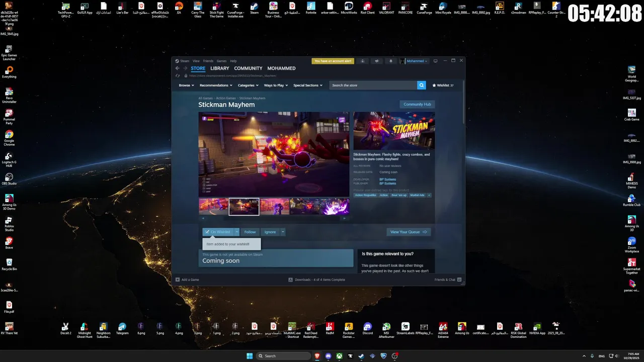Screen dimensions: 644x362
Task: Open Epic Games Launcher desktop icon
Action: click(x=9, y=53)
